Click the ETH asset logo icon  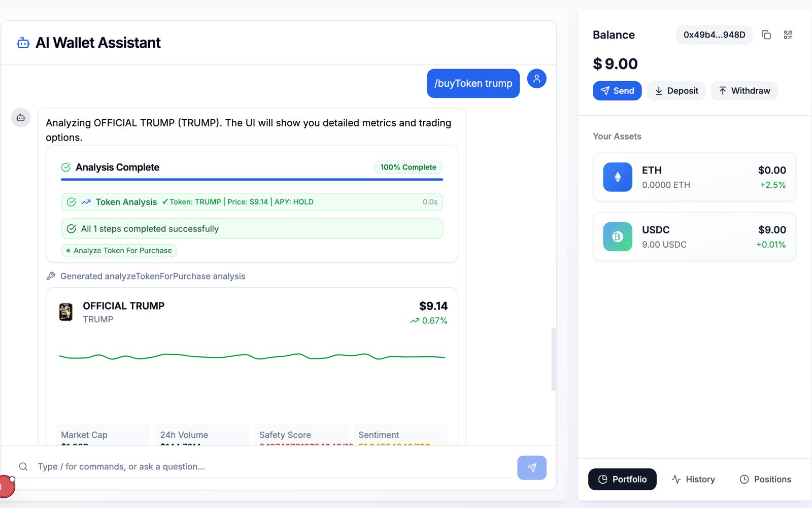[618, 177]
